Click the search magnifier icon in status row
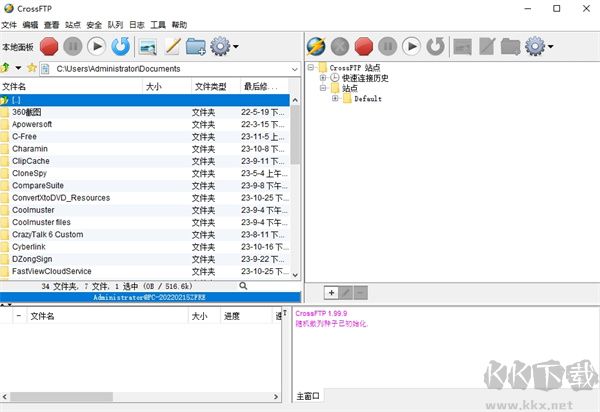The height and width of the screenshot is (412, 600). click(243, 286)
